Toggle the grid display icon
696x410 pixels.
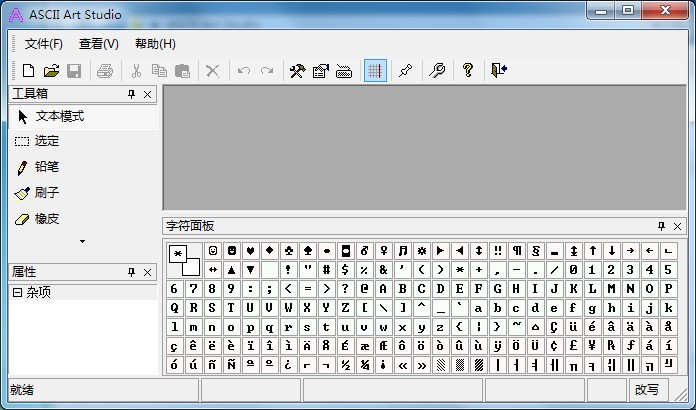coord(375,71)
